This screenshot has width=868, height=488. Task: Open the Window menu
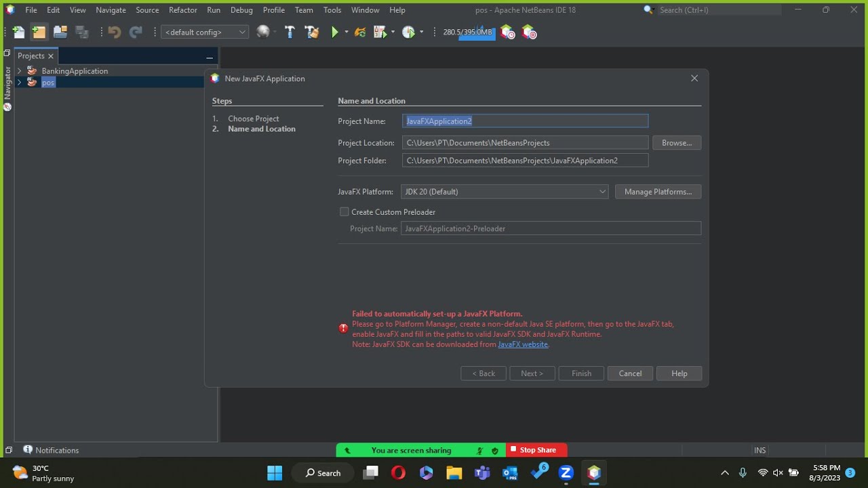pyautogui.click(x=366, y=9)
